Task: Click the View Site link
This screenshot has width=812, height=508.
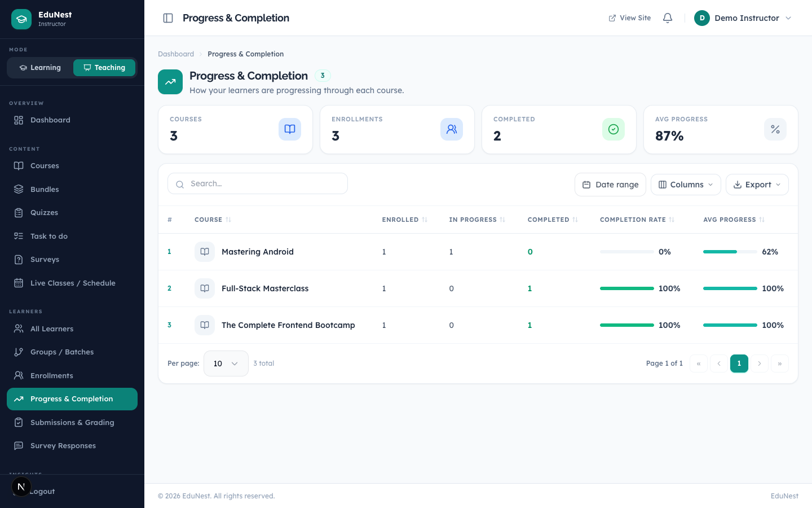Action: [630, 18]
